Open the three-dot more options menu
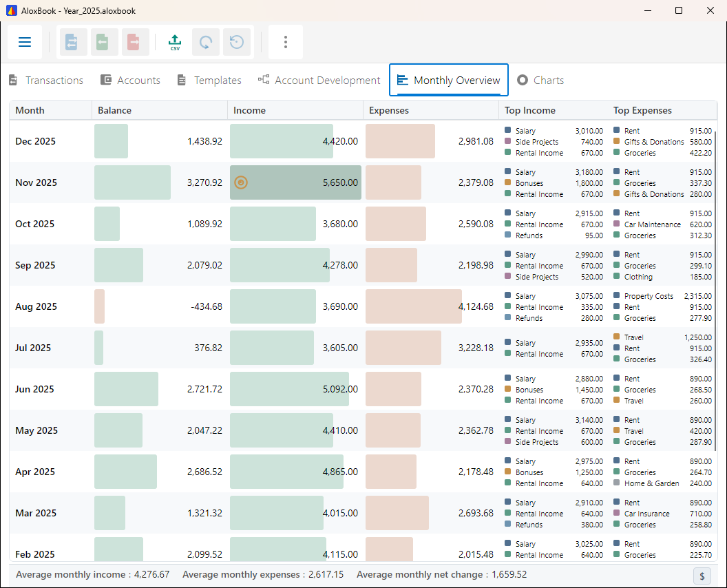This screenshot has width=727, height=588. point(286,42)
